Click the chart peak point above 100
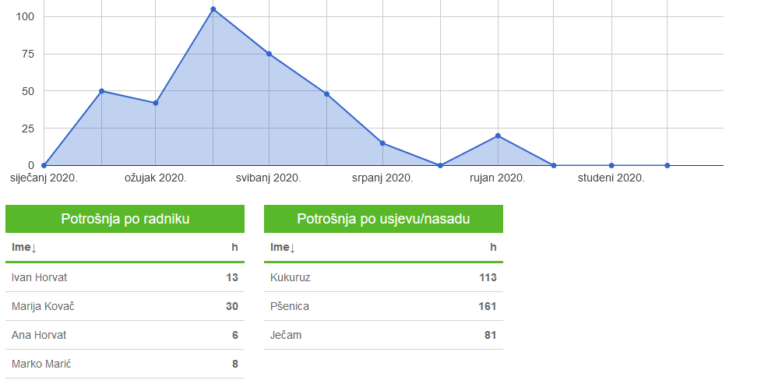This screenshot has width=768, height=384. (213, 9)
